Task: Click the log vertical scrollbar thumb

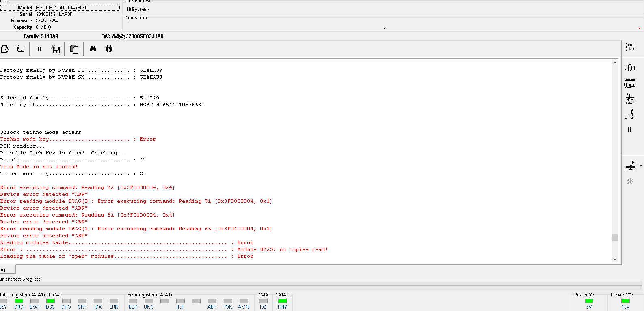Action: [615, 238]
